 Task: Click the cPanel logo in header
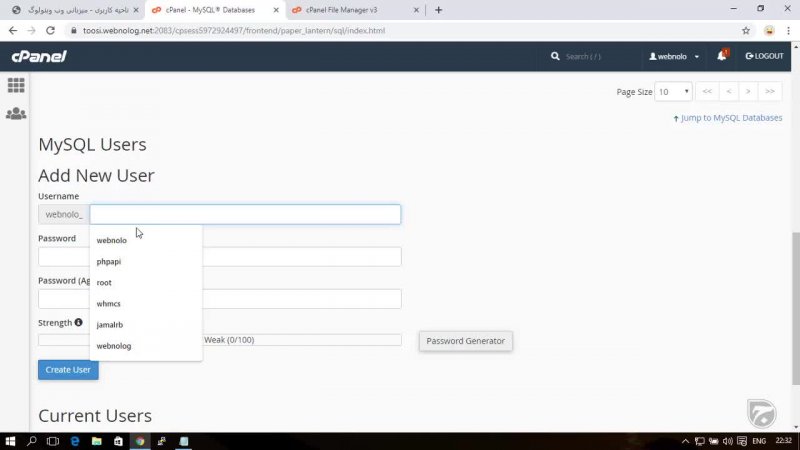click(39, 56)
